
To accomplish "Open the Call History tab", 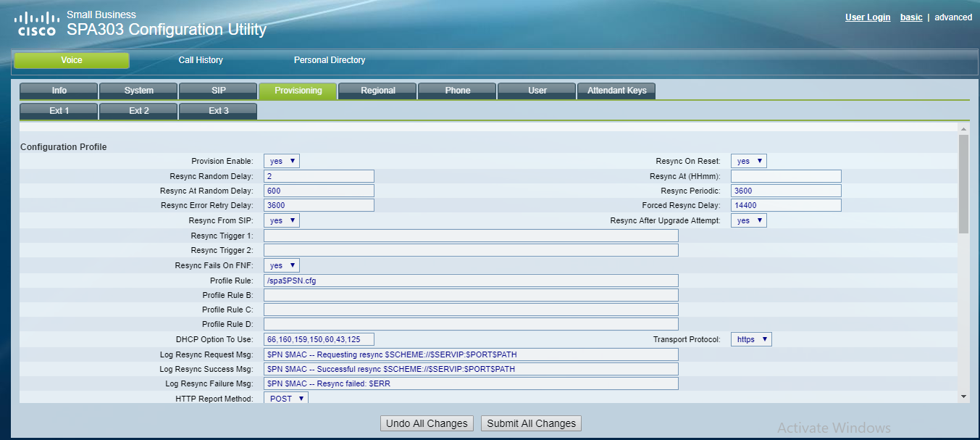I will (201, 60).
